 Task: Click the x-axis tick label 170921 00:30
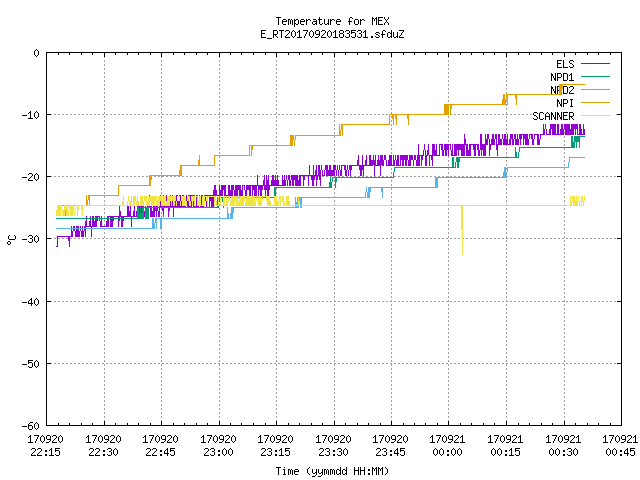(564, 446)
